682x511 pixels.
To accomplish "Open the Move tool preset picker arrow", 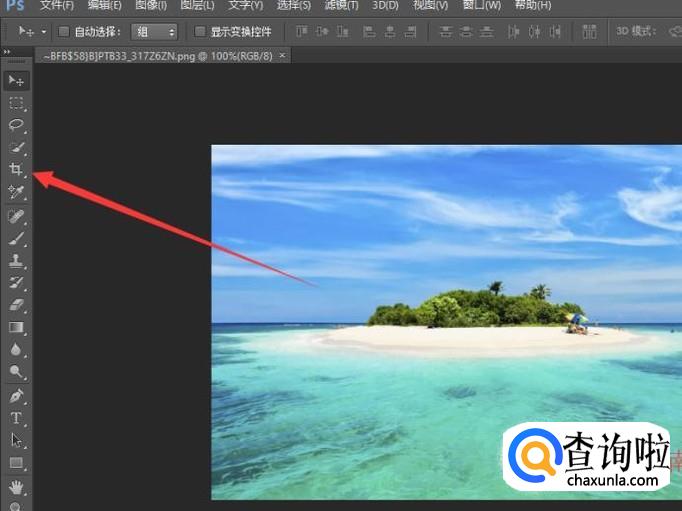I will tap(43, 32).
